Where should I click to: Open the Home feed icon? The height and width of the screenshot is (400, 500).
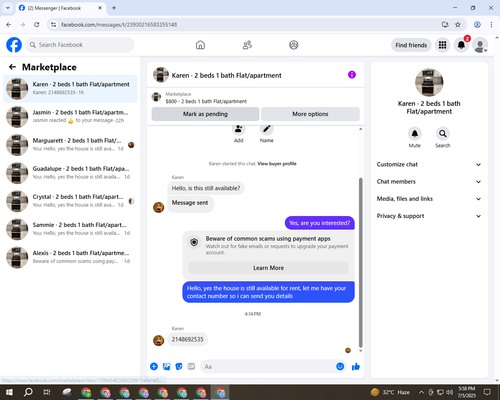200,45
